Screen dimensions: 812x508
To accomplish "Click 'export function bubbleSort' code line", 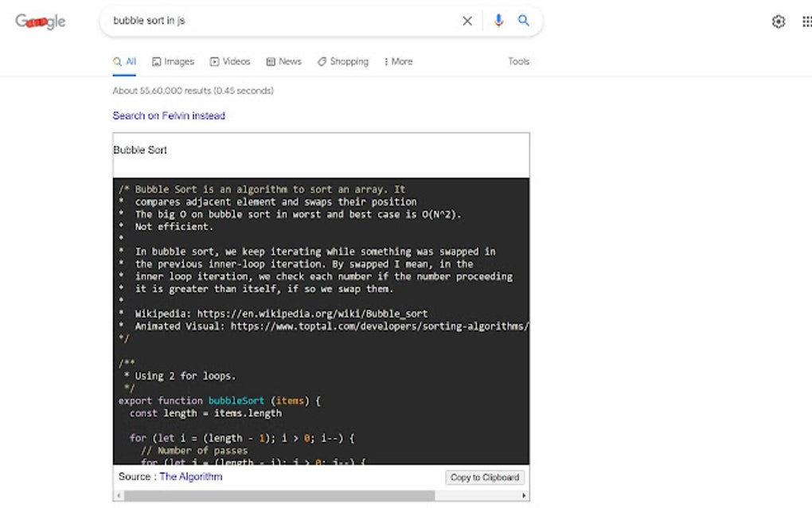I will point(220,401).
